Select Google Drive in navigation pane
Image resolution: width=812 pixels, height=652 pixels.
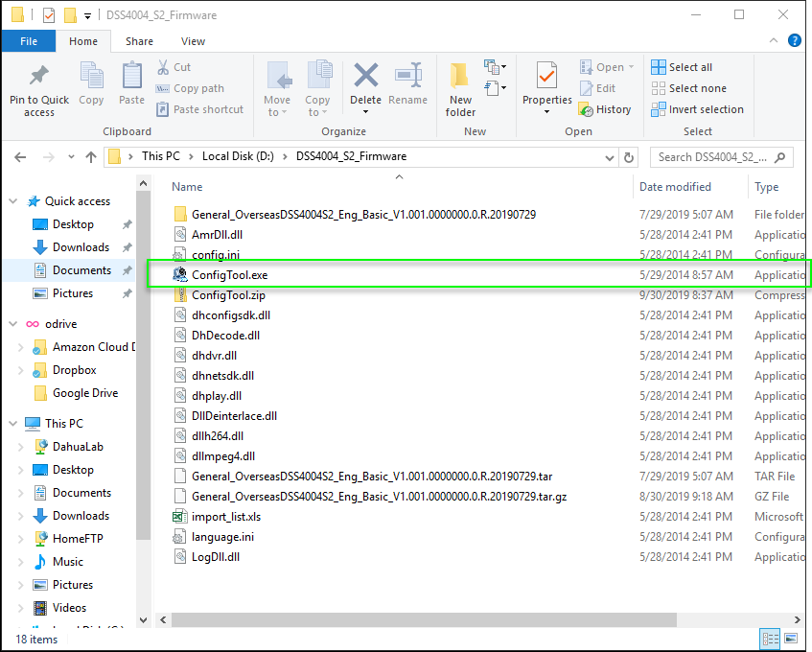tap(85, 393)
